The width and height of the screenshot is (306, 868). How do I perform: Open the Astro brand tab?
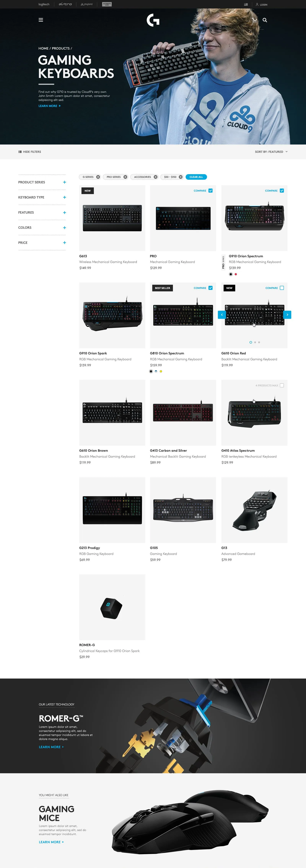(x=65, y=4)
